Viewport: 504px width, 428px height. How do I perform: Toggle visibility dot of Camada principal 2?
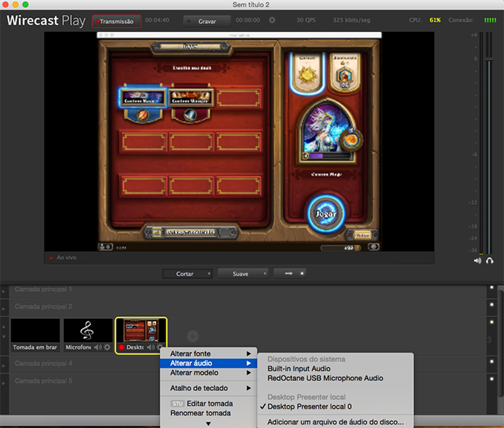492,304
